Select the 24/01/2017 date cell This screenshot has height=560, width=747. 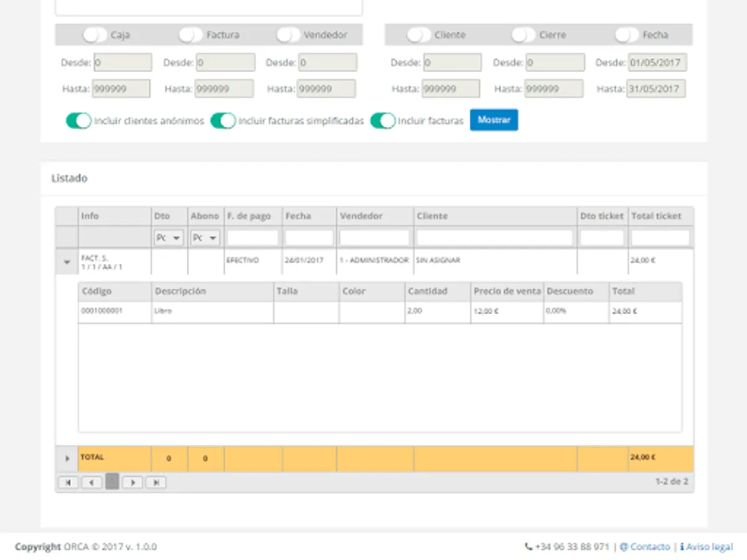pos(309,261)
